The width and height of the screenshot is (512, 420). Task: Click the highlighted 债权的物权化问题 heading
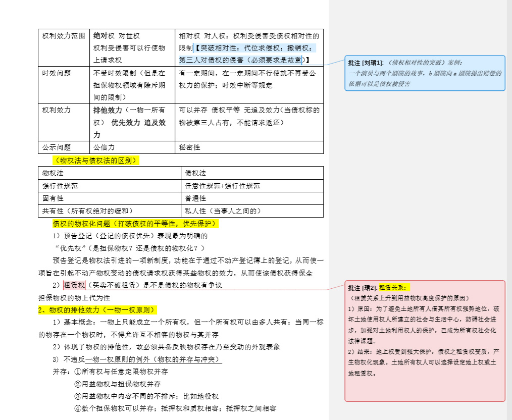click(x=135, y=223)
